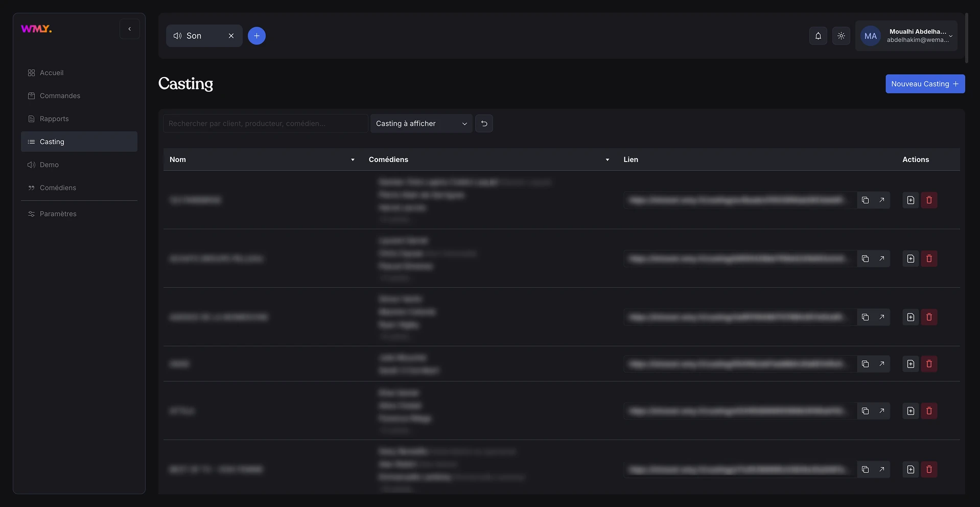Copy the link in the fifth casting row

865,411
